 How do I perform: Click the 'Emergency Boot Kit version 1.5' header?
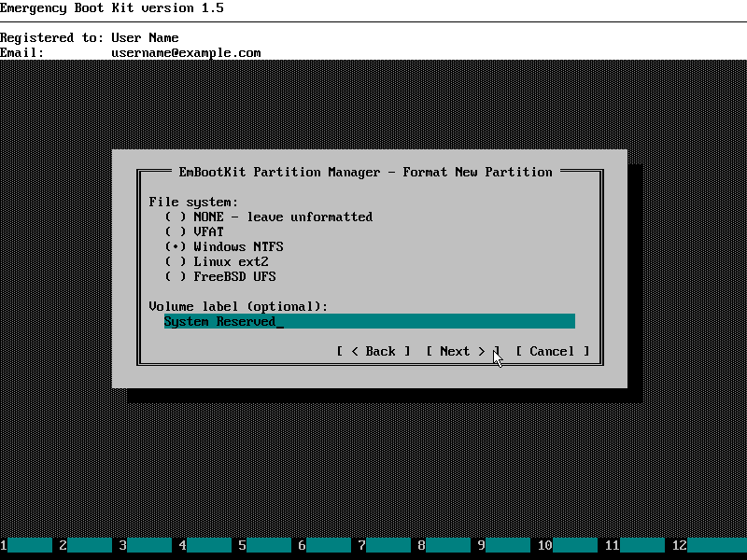(112, 8)
